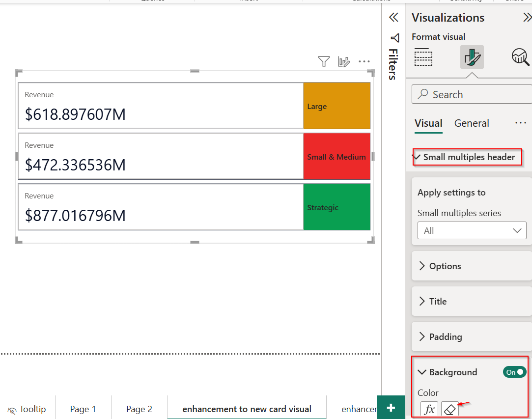Open the Analytics magnifier icon

pyautogui.click(x=521, y=56)
